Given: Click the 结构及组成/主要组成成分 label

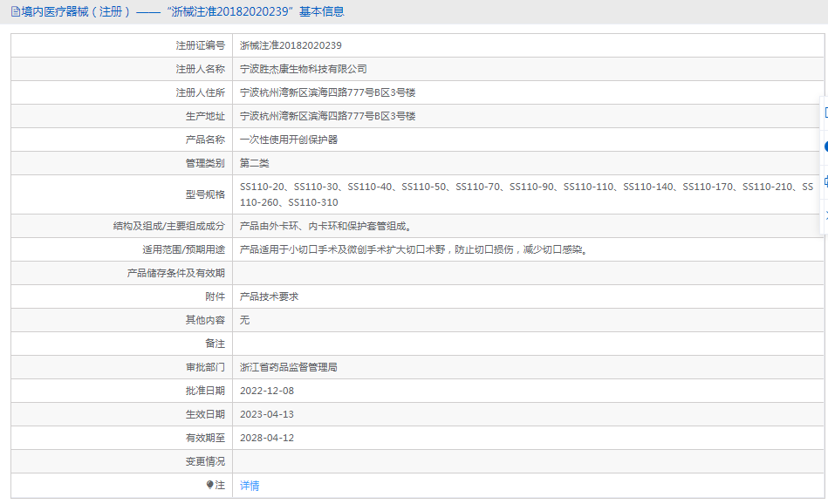Looking at the screenshot, I should pos(169,226).
